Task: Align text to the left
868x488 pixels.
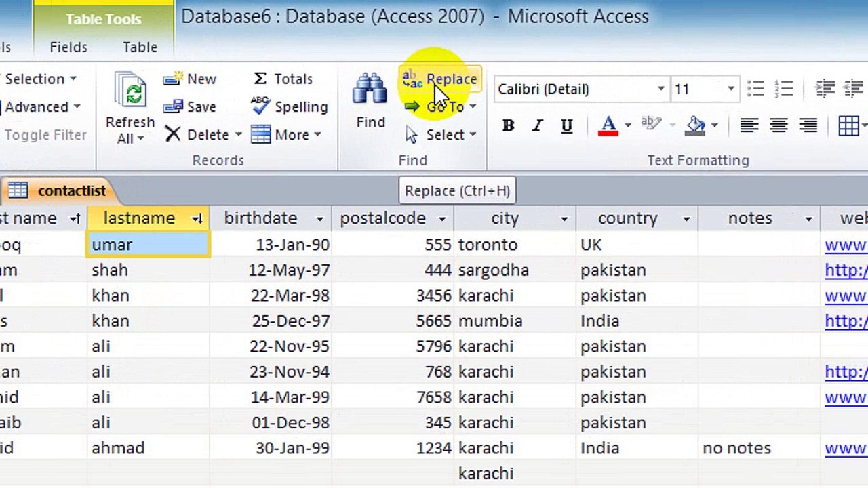Action: point(749,125)
